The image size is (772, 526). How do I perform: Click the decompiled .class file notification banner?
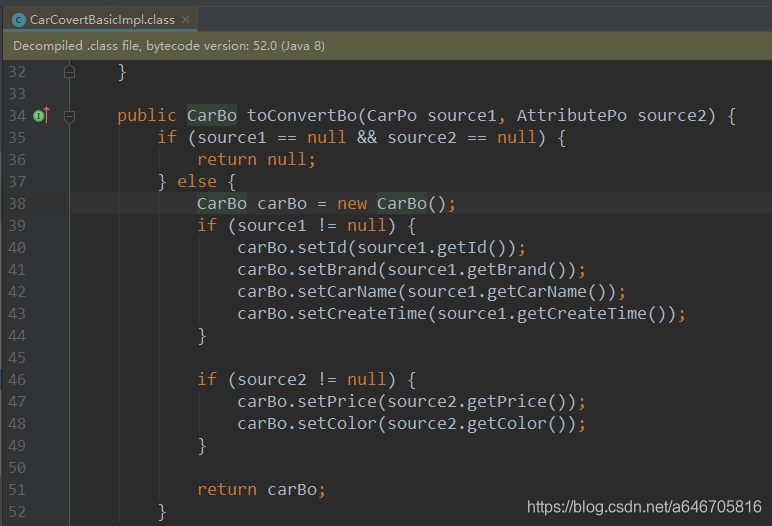(386, 46)
